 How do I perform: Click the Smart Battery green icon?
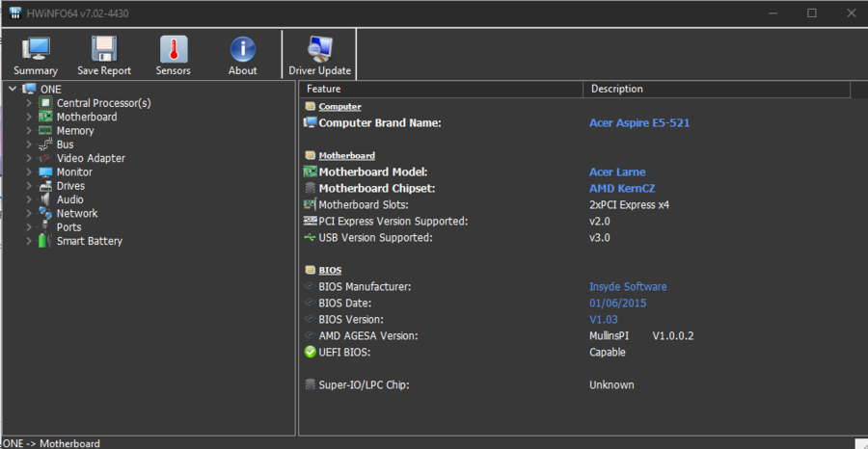click(44, 241)
